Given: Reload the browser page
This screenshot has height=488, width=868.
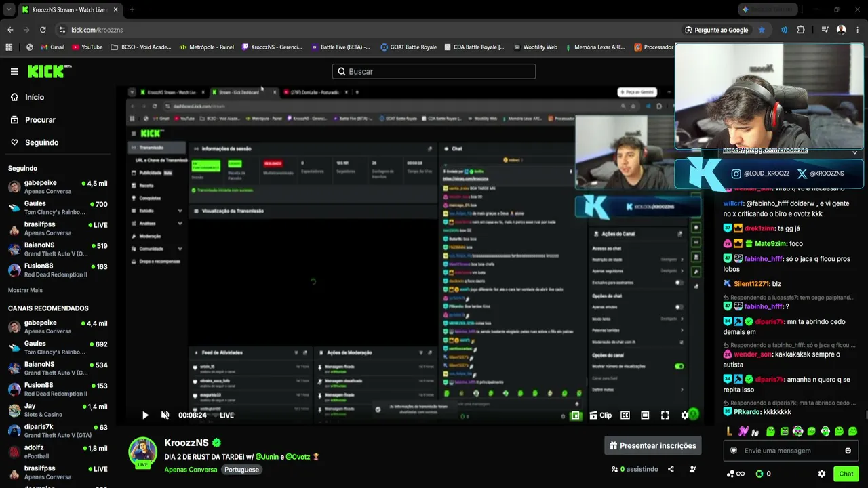Looking at the screenshot, I should (x=43, y=30).
